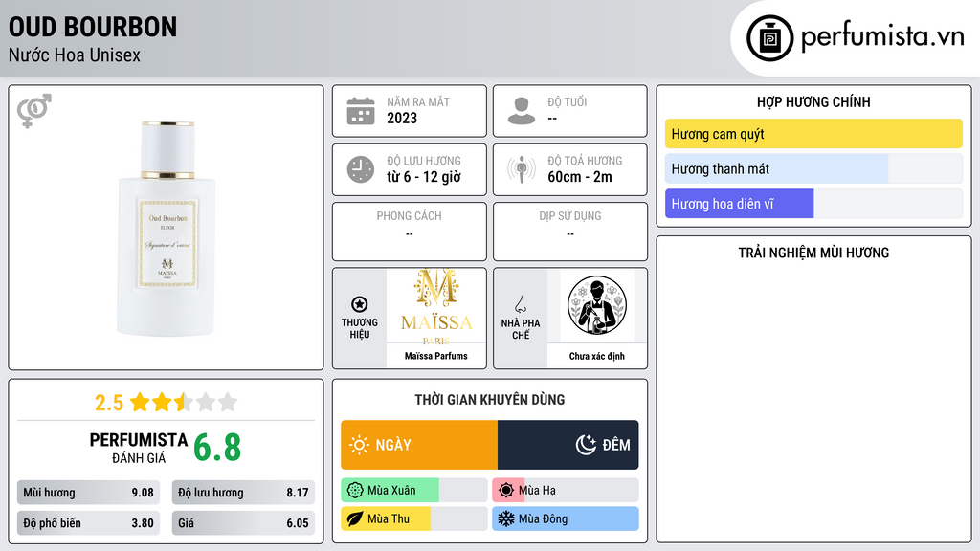
Task: Click the snowflake Mùa Đông icon
Action: coord(505,518)
